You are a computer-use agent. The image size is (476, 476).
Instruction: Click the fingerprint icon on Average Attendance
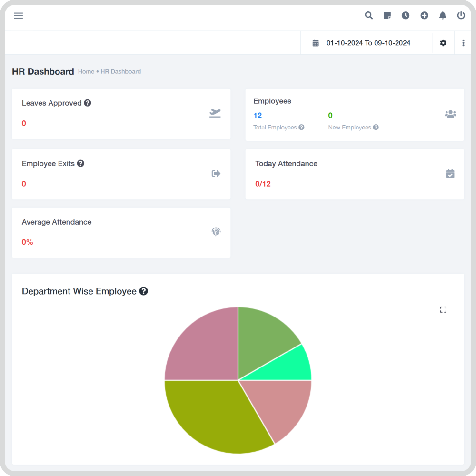tap(216, 232)
